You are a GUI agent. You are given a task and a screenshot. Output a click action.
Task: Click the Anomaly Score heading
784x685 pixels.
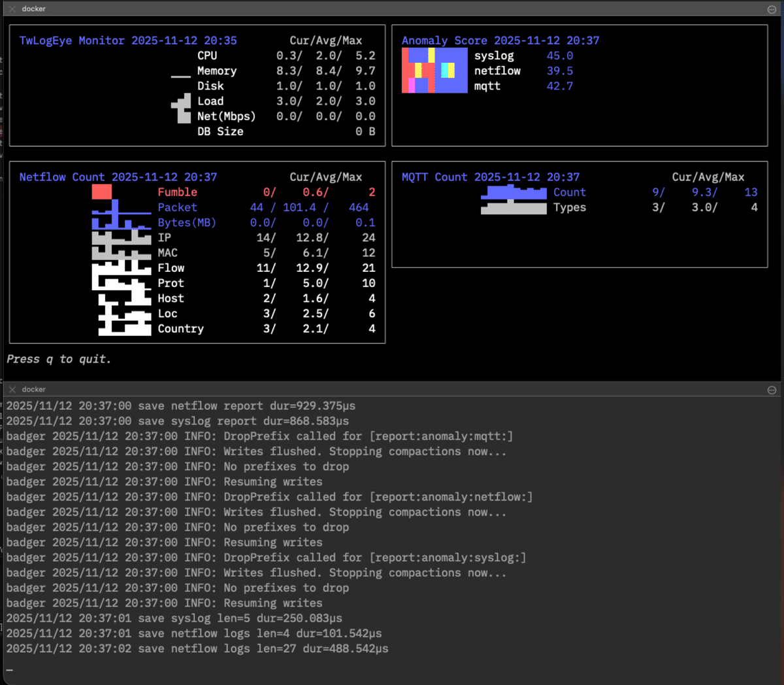500,41
